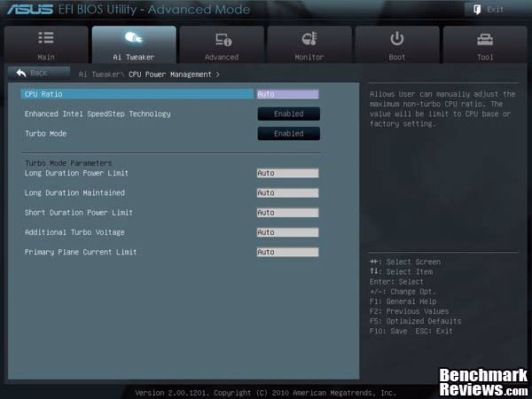Click Long Duration Maintained Auto field
532x399 pixels.
tap(287, 192)
